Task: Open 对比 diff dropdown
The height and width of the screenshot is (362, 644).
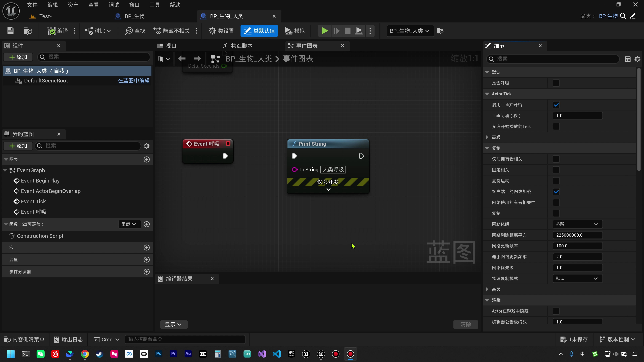Action: pyautogui.click(x=98, y=31)
